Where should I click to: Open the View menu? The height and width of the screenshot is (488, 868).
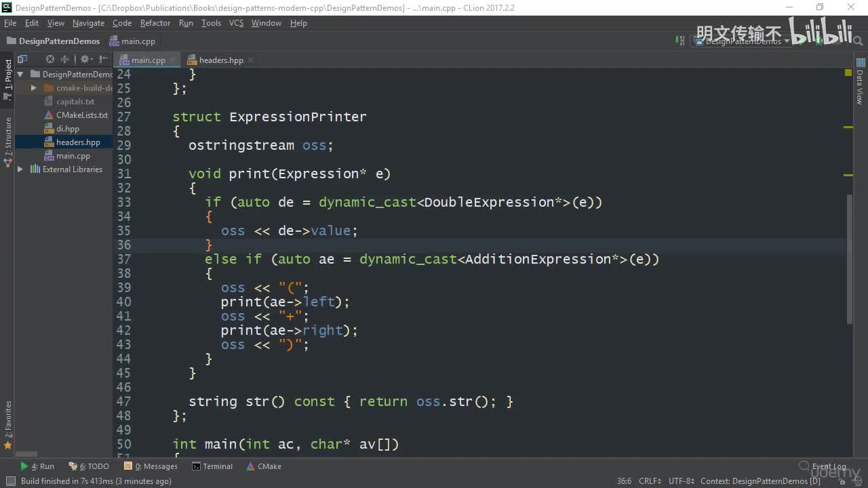click(x=56, y=23)
